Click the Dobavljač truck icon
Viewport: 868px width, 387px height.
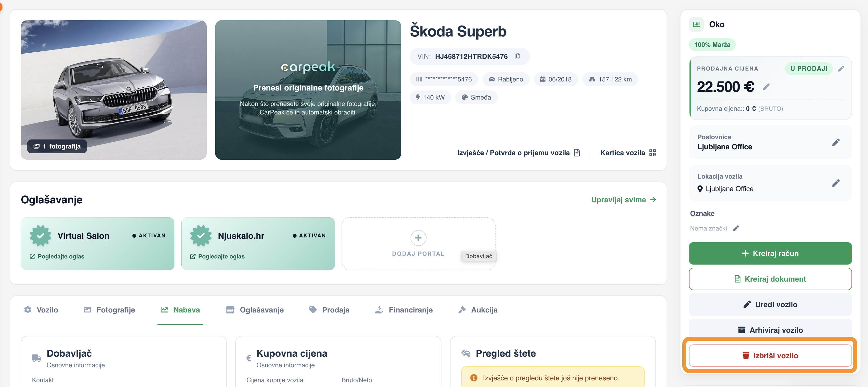[36, 358]
